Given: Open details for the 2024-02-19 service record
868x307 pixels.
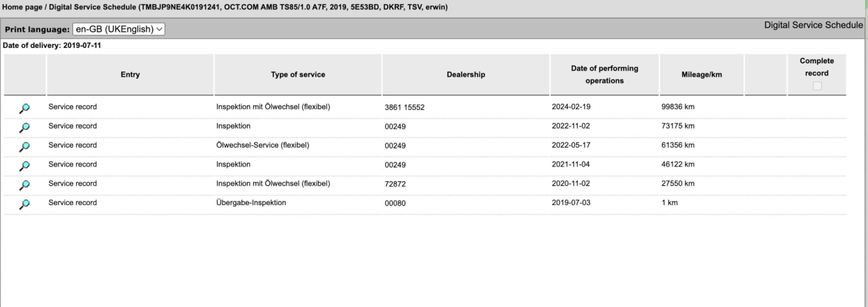Looking at the screenshot, I should tap(24, 108).
